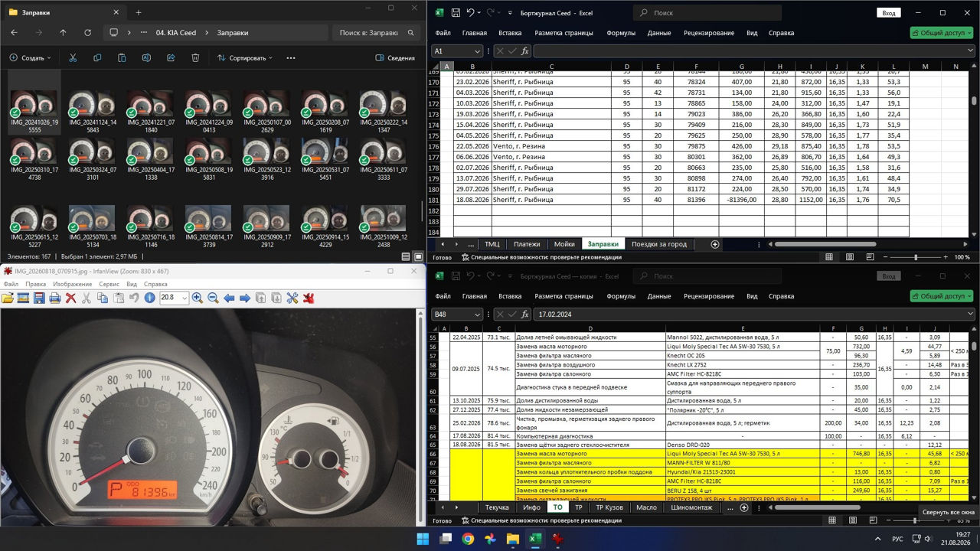This screenshot has width=980, height=551.
Task: Cancel formula entry in top Excel formula bar
Action: tap(499, 51)
